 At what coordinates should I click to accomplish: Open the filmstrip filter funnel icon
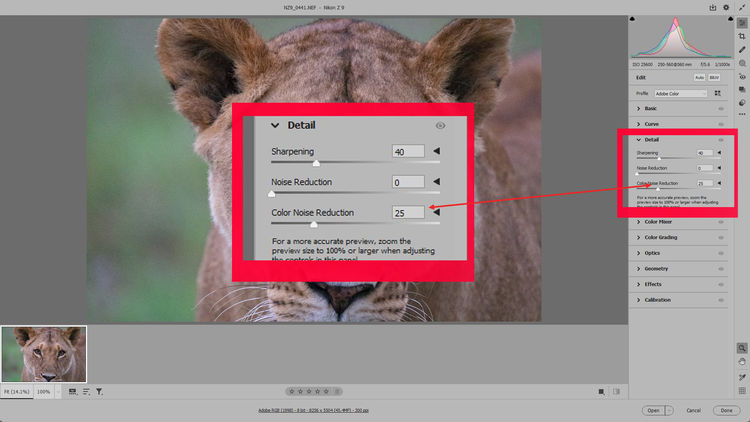pos(99,392)
